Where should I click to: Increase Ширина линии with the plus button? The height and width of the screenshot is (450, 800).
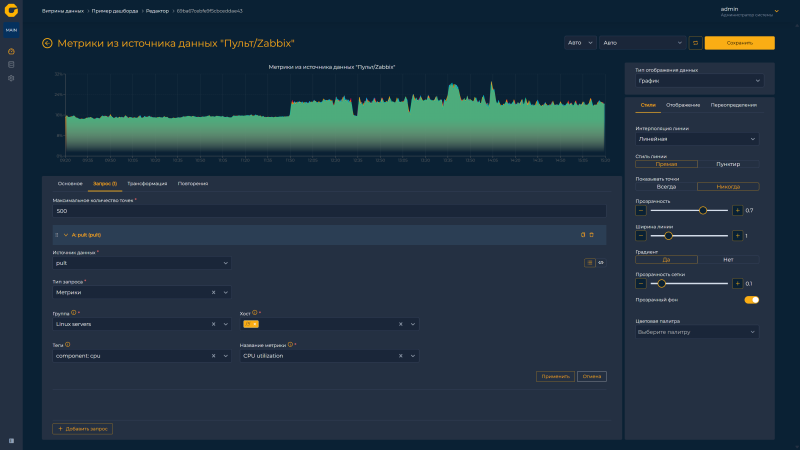(737, 236)
